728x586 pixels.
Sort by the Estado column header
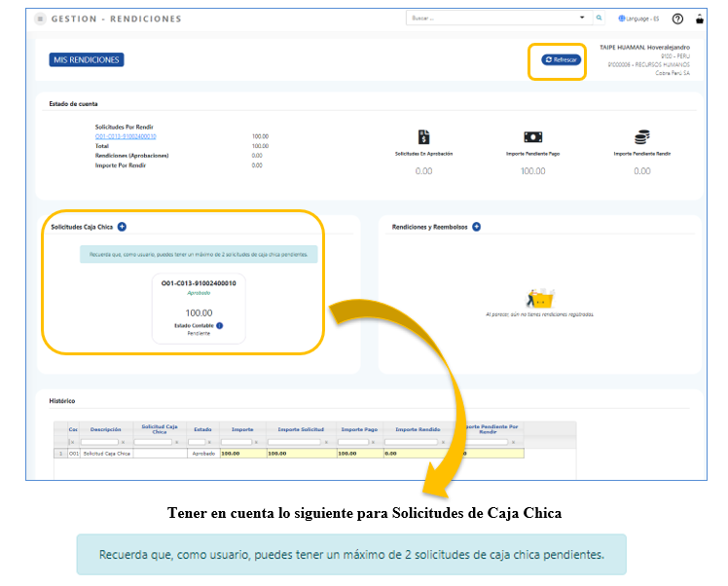tap(202, 429)
